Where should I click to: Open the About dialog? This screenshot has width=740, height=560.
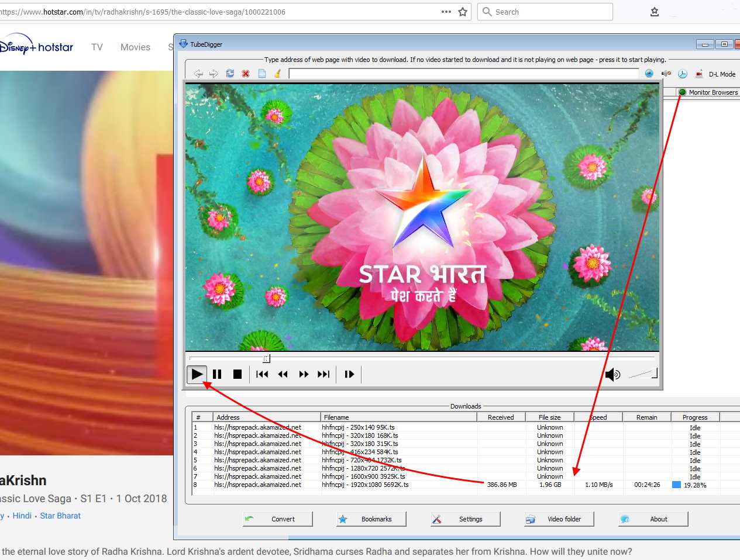(x=653, y=519)
